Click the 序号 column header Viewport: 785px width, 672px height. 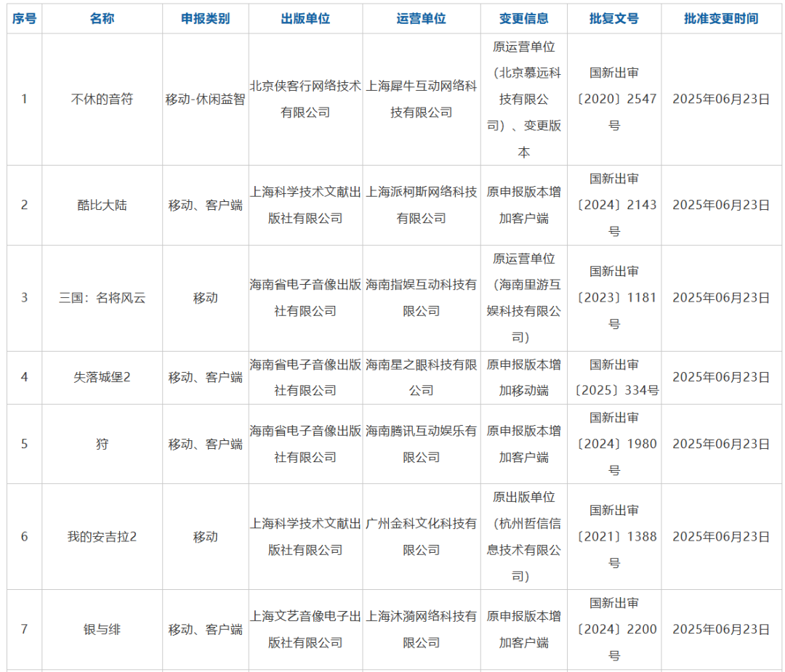pos(24,18)
